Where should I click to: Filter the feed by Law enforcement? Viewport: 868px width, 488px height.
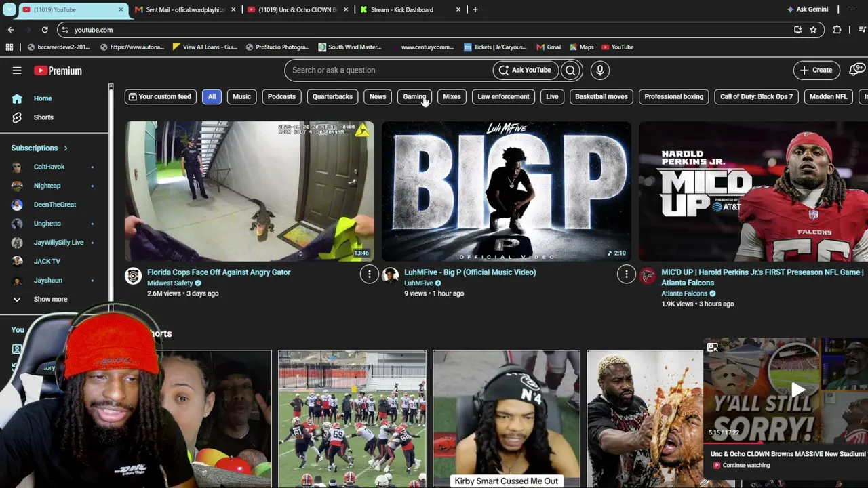coord(503,97)
